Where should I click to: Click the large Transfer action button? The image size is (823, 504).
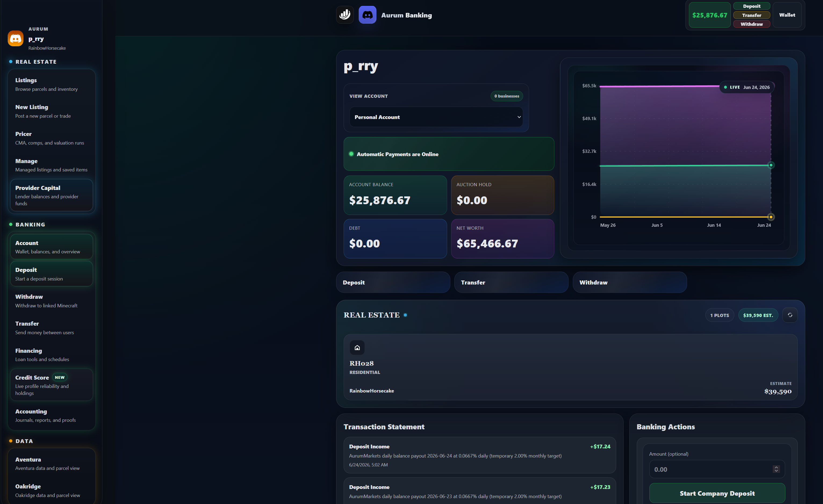pyautogui.click(x=511, y=282)
